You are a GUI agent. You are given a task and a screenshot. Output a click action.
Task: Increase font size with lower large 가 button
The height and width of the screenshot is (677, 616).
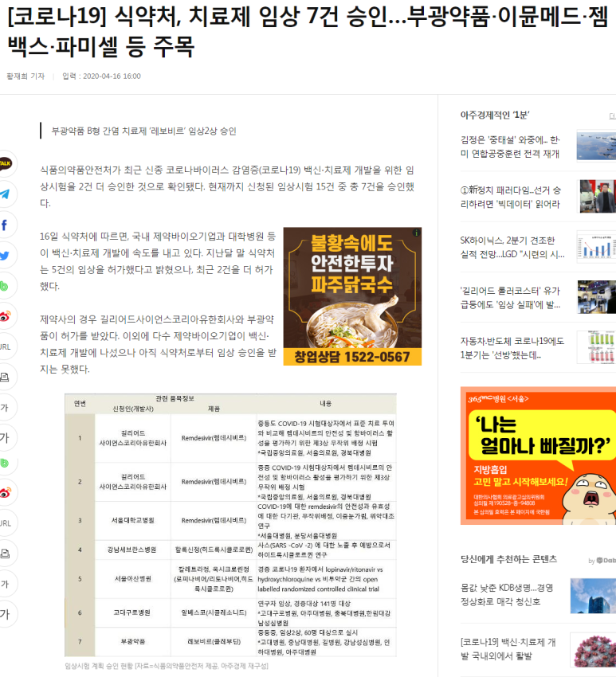click(x=4, y=614)
